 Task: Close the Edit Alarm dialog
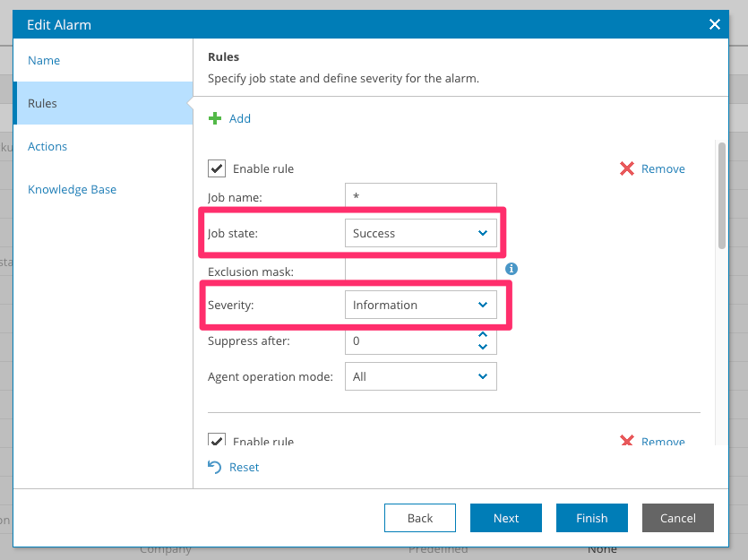click(x=715, y=25)
